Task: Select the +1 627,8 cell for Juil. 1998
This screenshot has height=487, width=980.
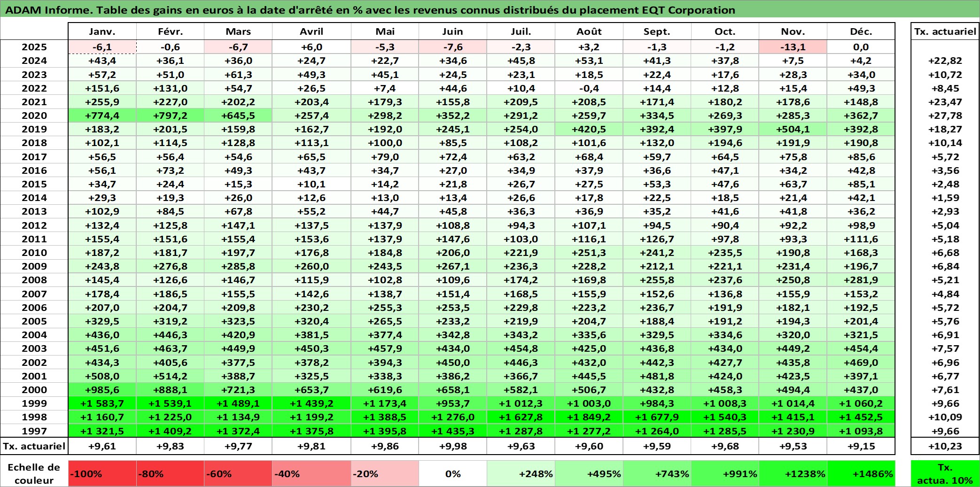Action: [x=521, y=417]
